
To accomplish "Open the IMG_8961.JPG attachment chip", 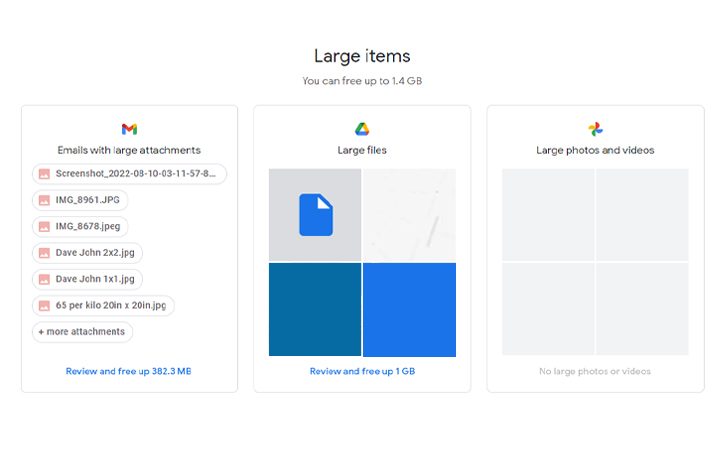I will (x=80, y=200).
